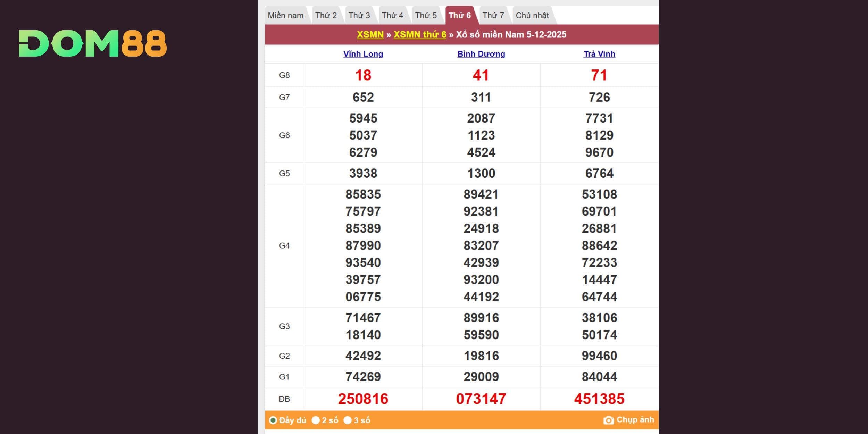Viewport: 868px width, 434px height.
Task: Open the Chủ nhật tab
Action: point(532,16)
